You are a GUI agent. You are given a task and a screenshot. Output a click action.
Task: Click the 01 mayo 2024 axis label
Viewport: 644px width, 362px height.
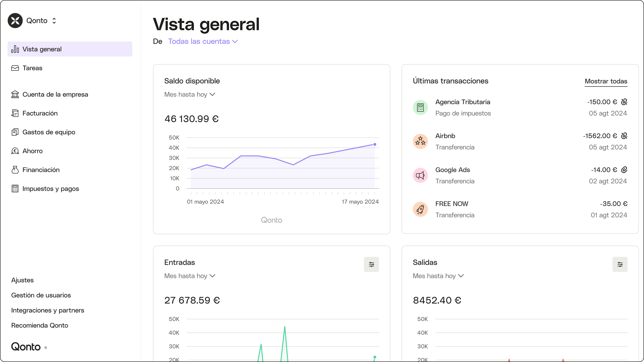pyautogui.click(x=205, y=202)
